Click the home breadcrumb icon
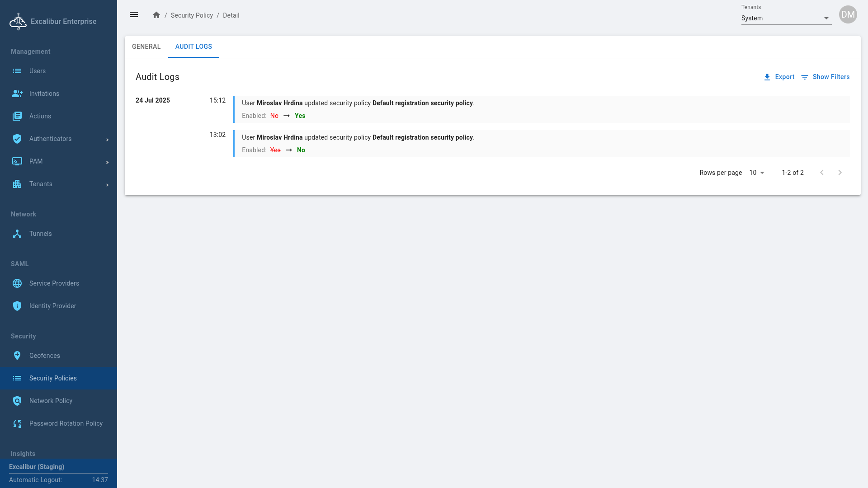The width and height of the screenshot is (868, 488). (156, 15)
